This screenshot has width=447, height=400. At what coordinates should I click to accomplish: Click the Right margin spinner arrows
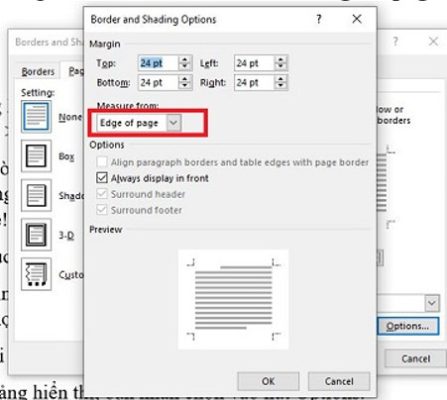pyautogui.click(x=281, y=82)
